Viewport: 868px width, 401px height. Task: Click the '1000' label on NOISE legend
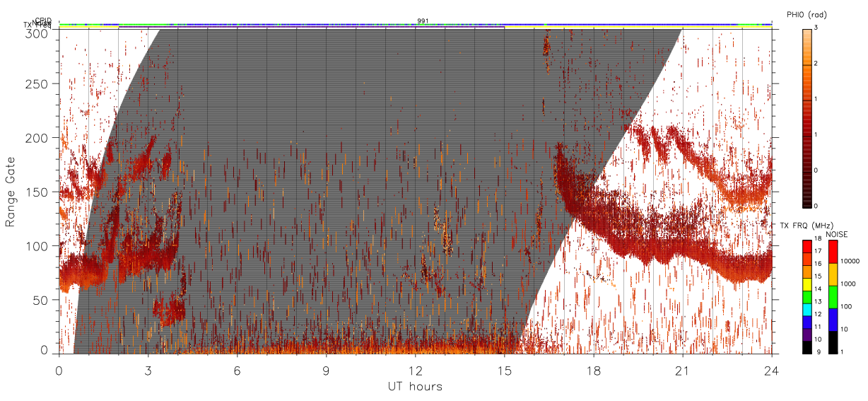click(x=848, y=284)
